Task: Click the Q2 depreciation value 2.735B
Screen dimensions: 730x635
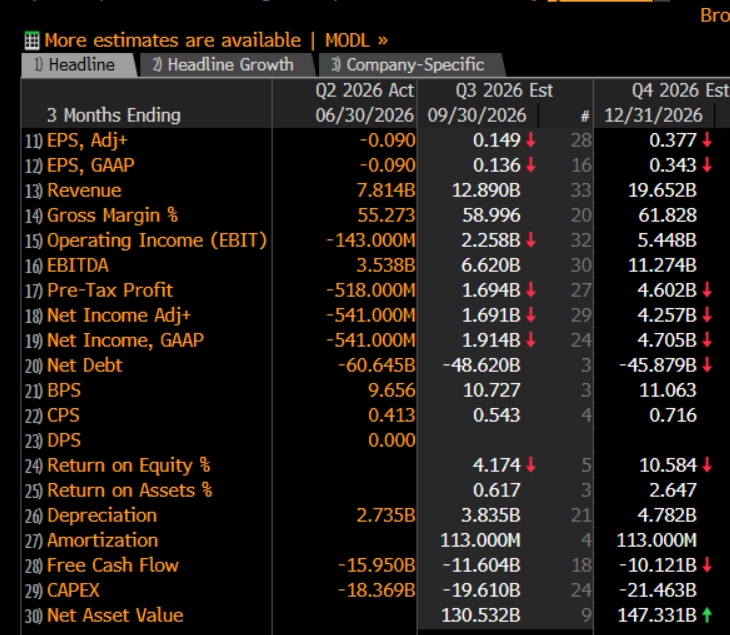Action: 386,515
